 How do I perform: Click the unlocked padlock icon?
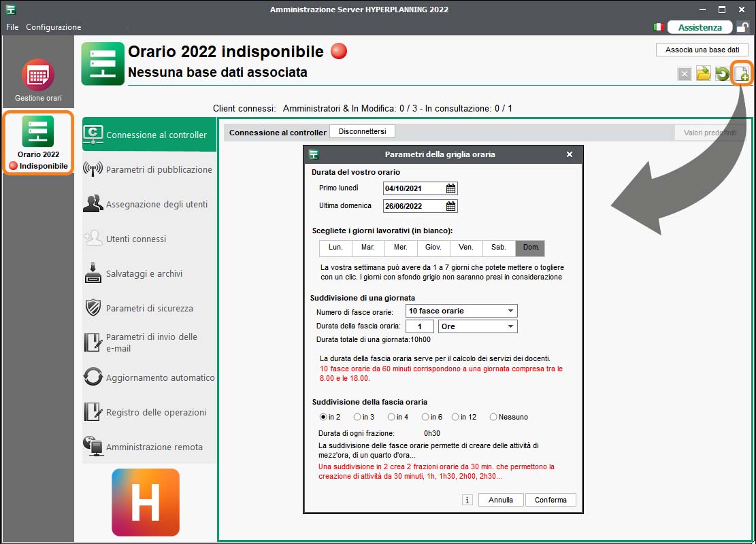[742, 27]
